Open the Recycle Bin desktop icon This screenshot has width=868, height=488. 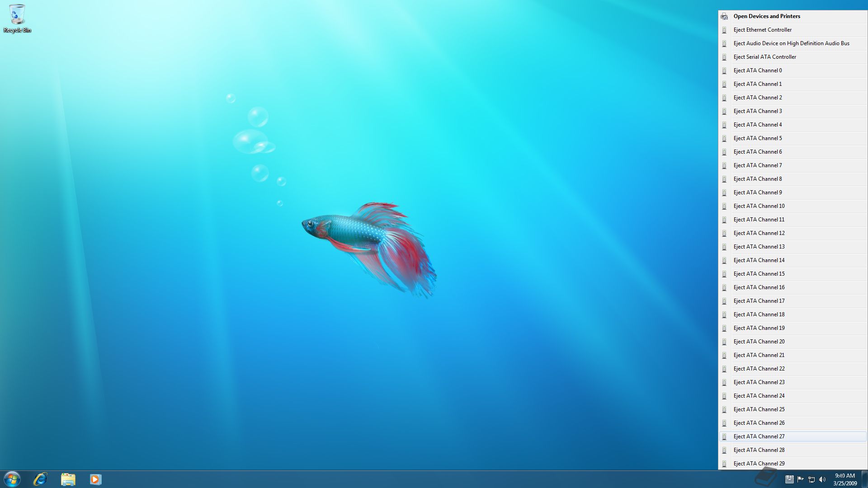pyautogui.click(x=17, y=19)
